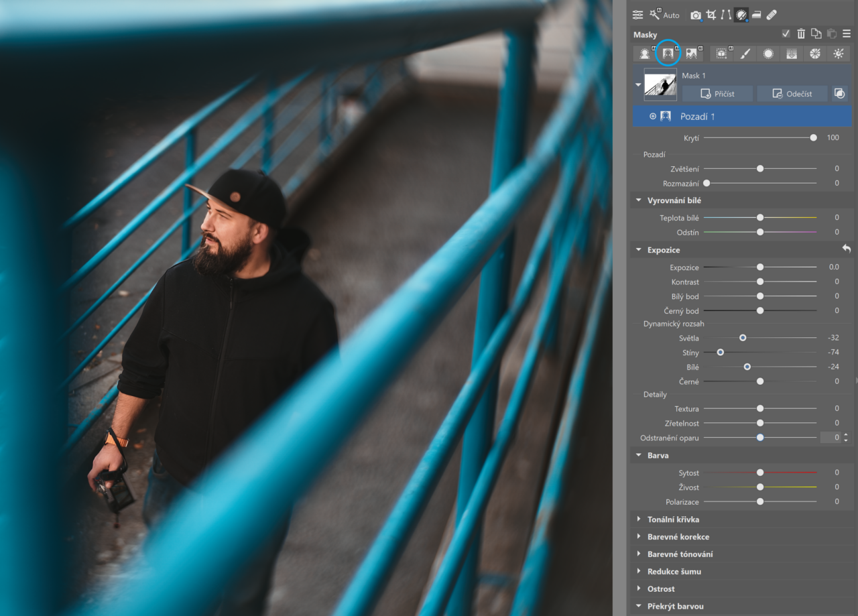Select the AI subject mask tool
858x616 pixels.
(645, 54)
